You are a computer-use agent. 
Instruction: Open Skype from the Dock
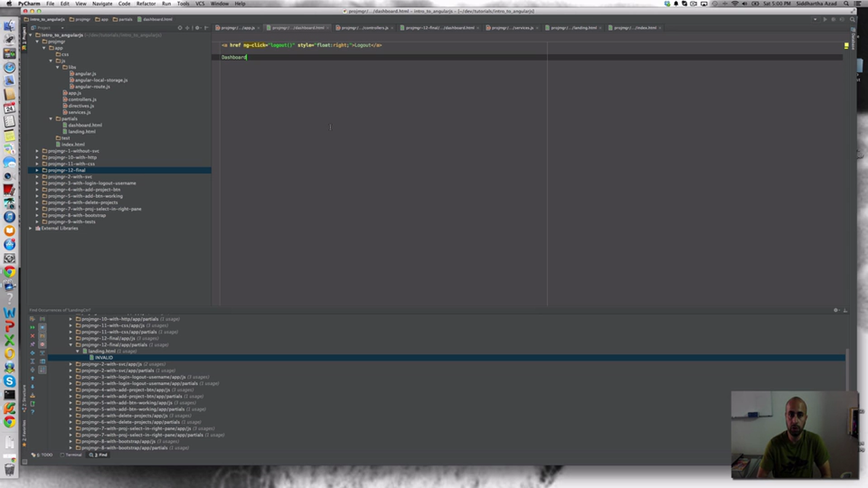(x=9, y=381)
